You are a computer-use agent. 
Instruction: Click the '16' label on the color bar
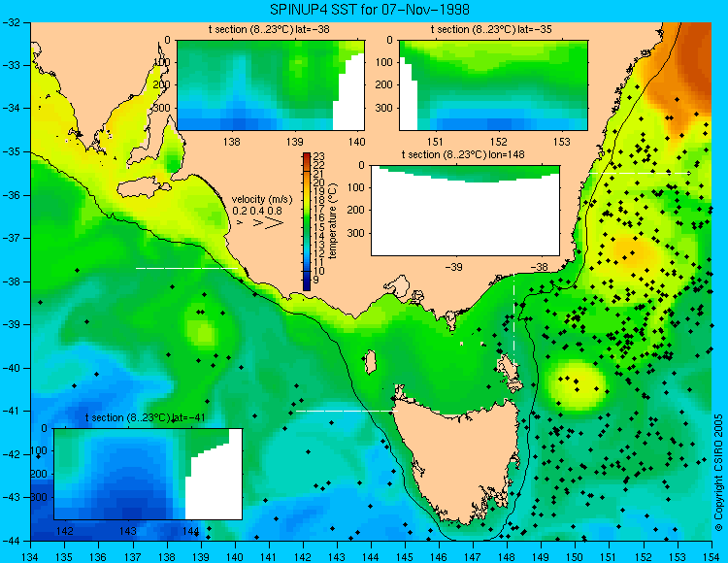click(319, 218)
